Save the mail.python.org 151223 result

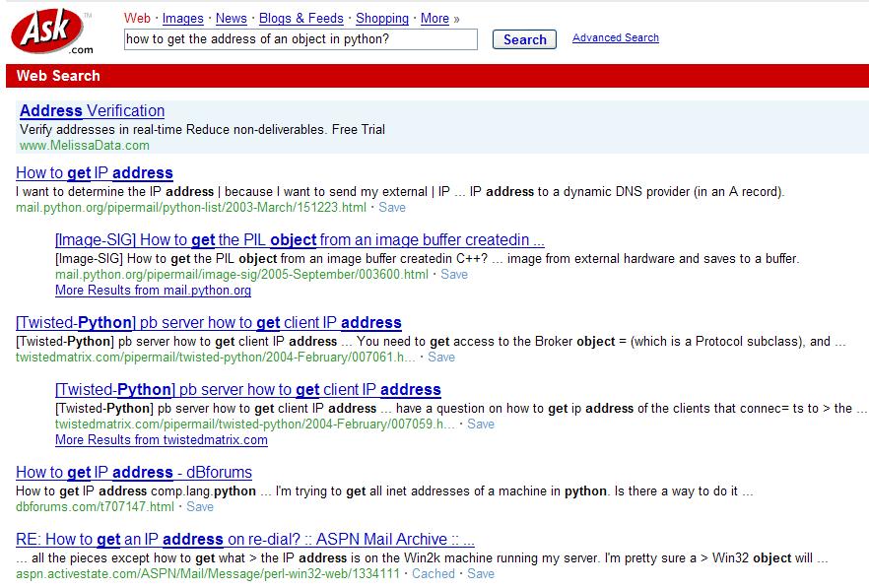392,208
